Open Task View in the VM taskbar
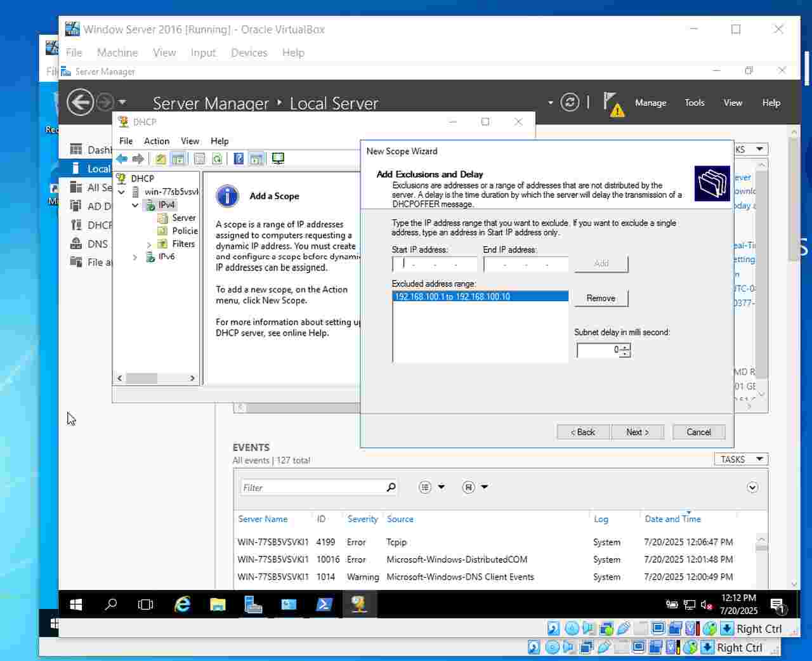812x661 pixels. (145, 605)
